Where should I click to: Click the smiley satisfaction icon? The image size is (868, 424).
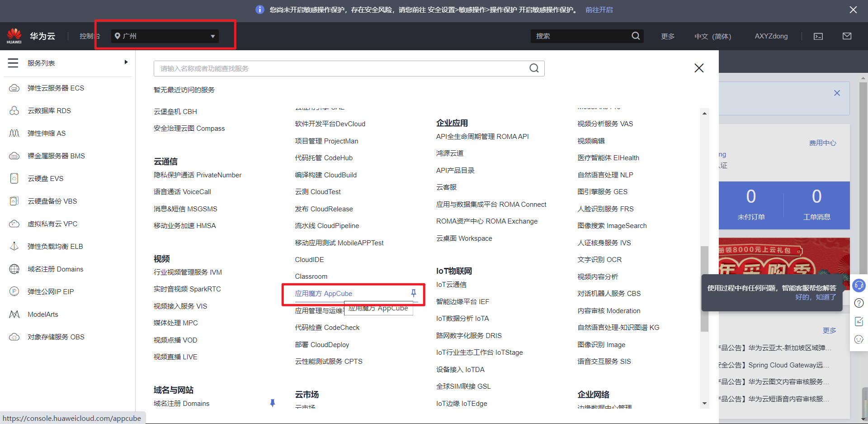[x=859, y=339]
